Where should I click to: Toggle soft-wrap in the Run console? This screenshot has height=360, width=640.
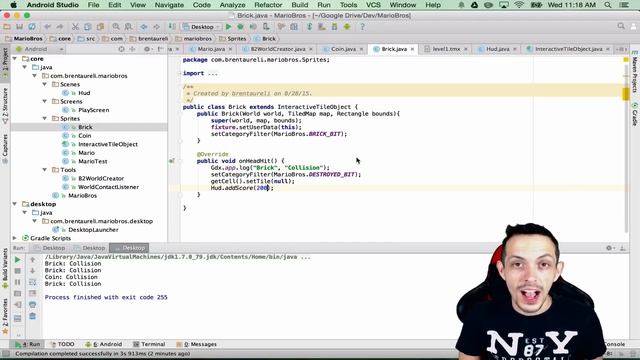point(33,282)
